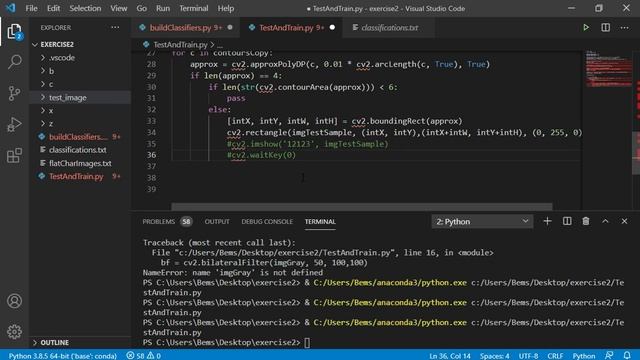Open the Explorer view in activity bar
640x360 pixels.
pyautogui.click(x=14, y=32)
